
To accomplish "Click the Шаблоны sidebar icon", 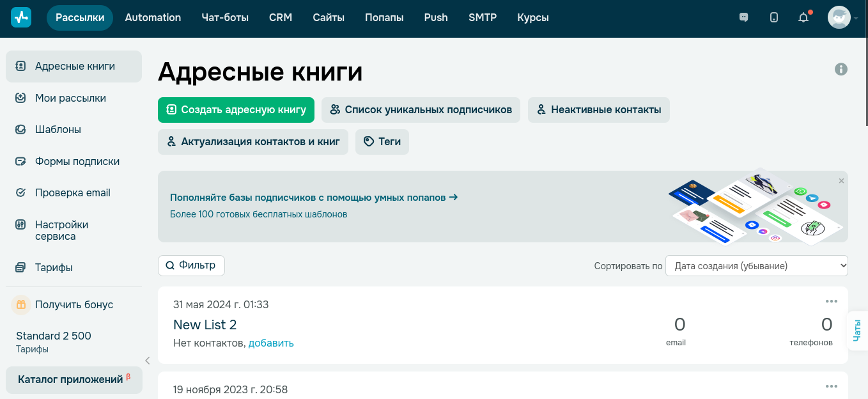I will coord(21,129).
